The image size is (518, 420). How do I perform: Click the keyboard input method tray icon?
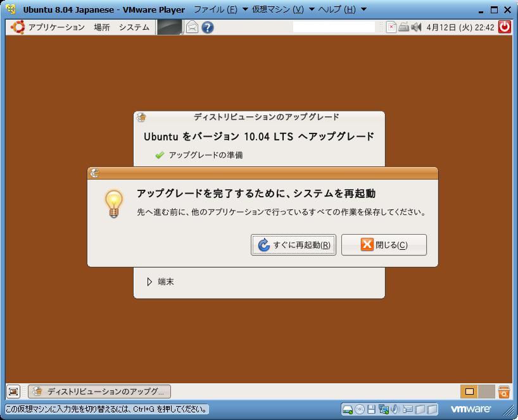403,27
